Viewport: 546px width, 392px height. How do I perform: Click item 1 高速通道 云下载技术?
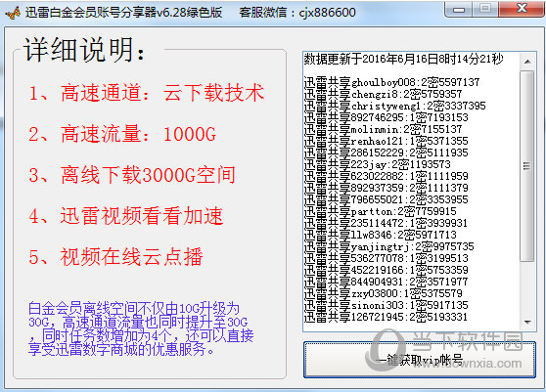146,93
